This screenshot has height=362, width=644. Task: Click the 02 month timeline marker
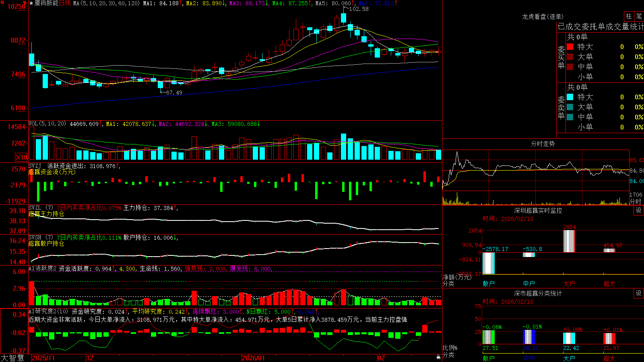pyautogui.click(x=381, y=358)
